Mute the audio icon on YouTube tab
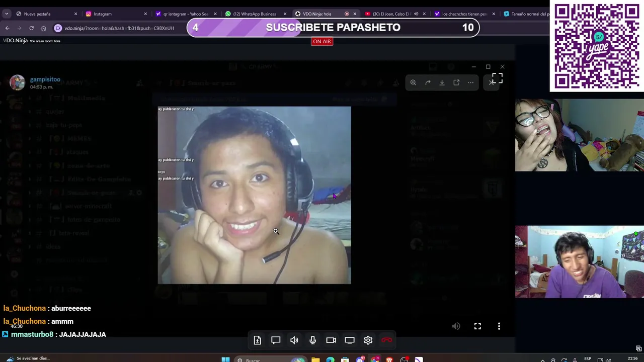Image resolution: width=644 pixels, height=362 pixels. click(416, 14)
